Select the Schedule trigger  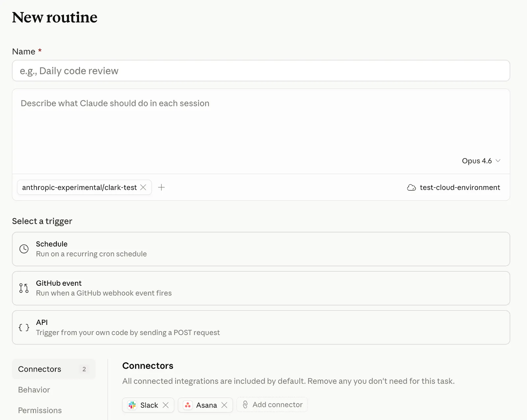260,249
